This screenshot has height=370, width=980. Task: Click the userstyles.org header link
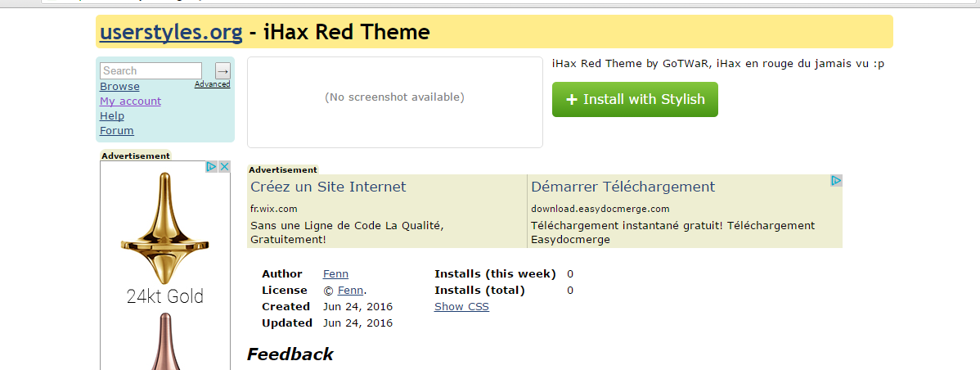pyautogui.click(x=171, y=33)
